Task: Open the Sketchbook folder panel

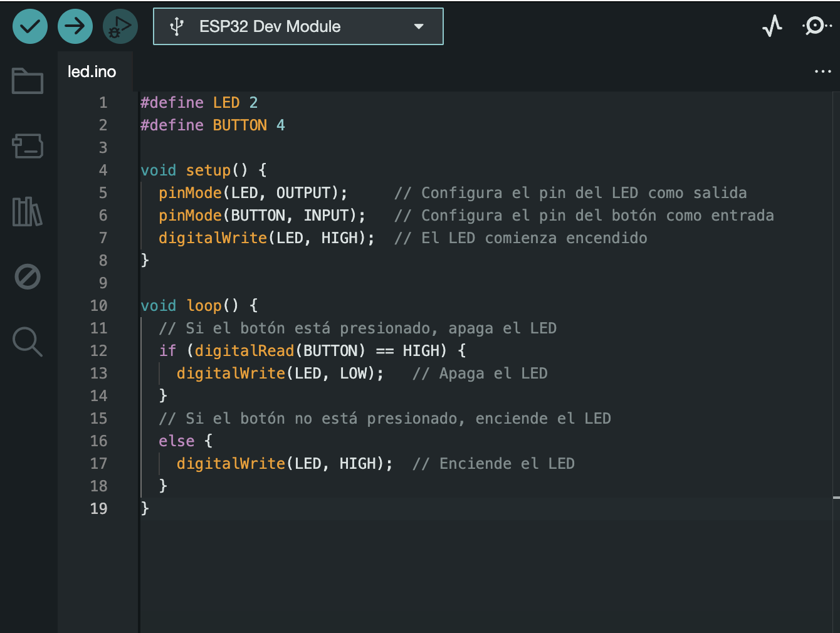Action: tap(28, 81)
